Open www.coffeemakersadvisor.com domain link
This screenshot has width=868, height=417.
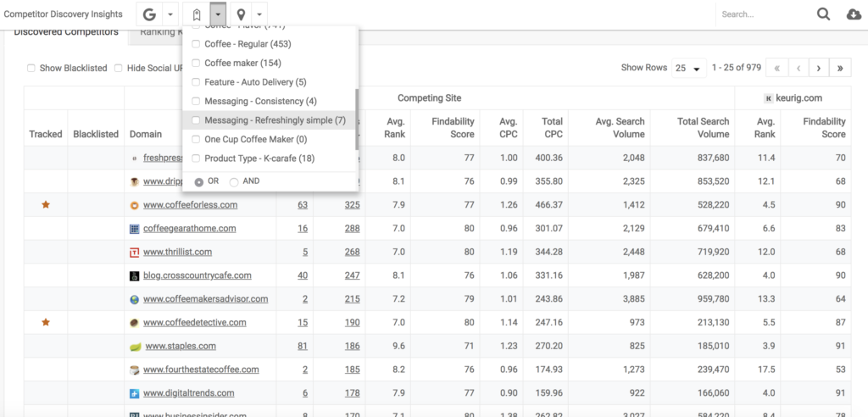pos(205,299)
